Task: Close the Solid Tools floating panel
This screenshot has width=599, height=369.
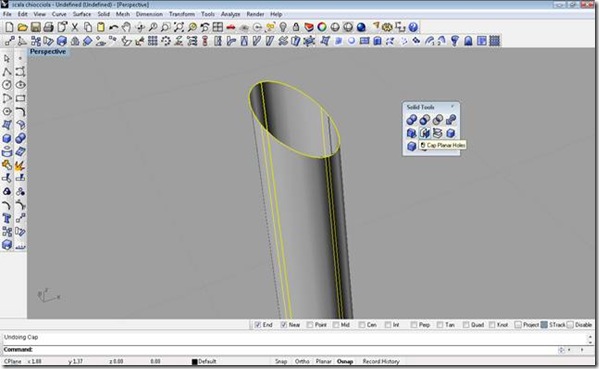Action: click(453, 107)
